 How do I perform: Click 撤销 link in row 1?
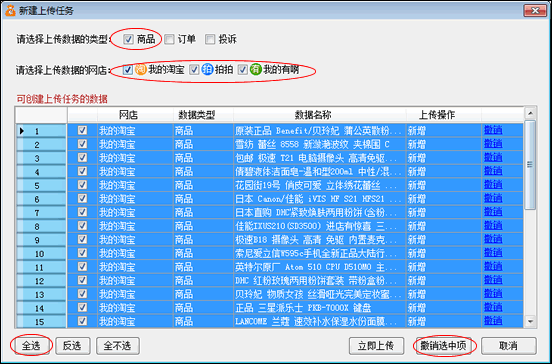click(x=493, y=130)
